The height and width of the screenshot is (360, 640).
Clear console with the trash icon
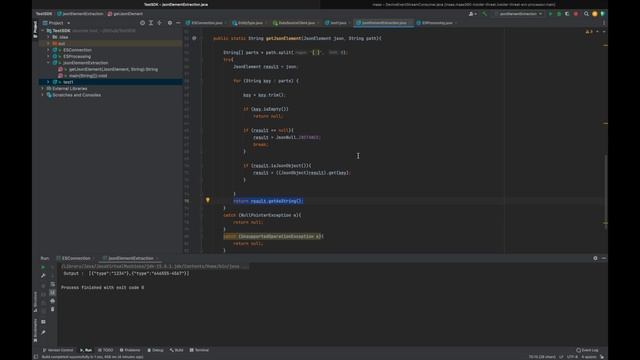[x=53, y=309]
